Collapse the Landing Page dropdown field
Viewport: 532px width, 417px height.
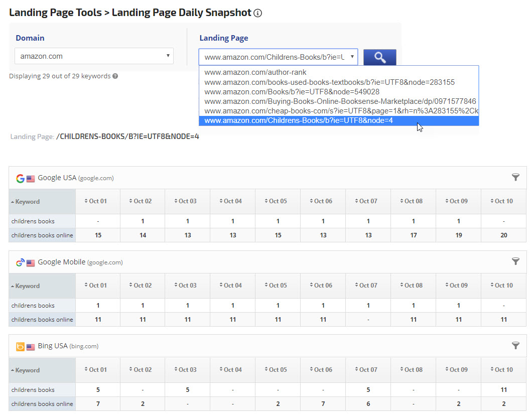click(278, 57)
